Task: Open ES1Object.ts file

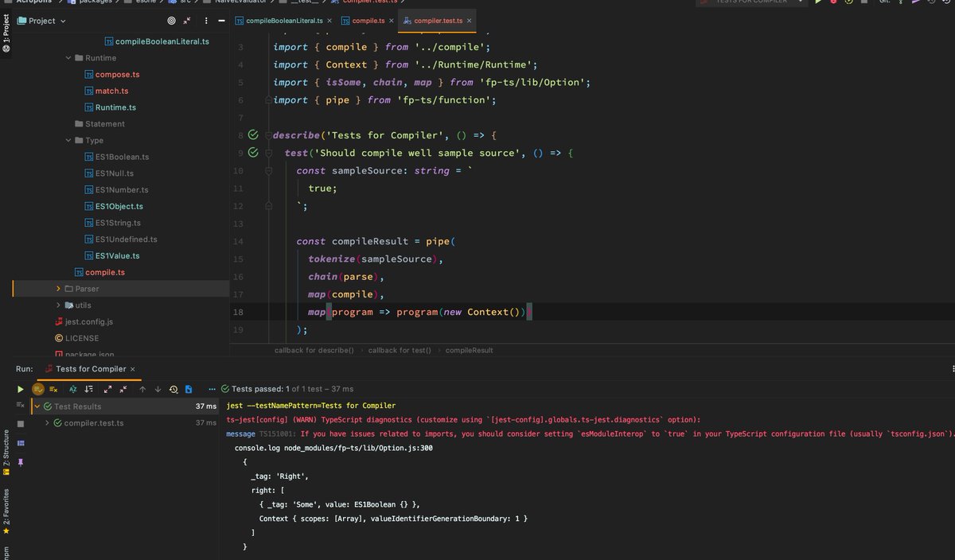Action: [x=114, y=206]
